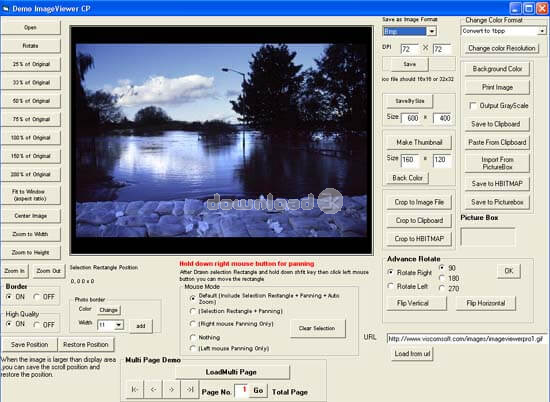Open the photo border Width dropdown
The height and width of the screenshot is (402, 550).
point(119,325)
